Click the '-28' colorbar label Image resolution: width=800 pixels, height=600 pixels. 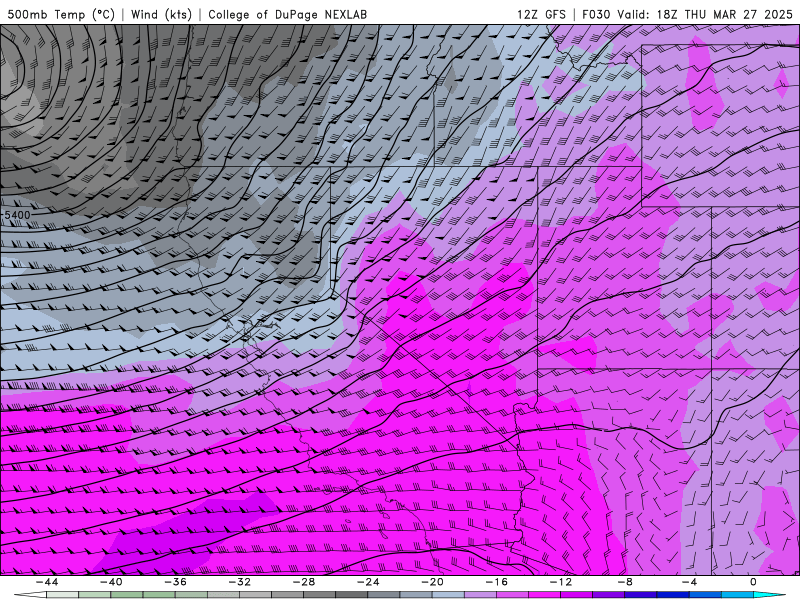tap(304, 582)
